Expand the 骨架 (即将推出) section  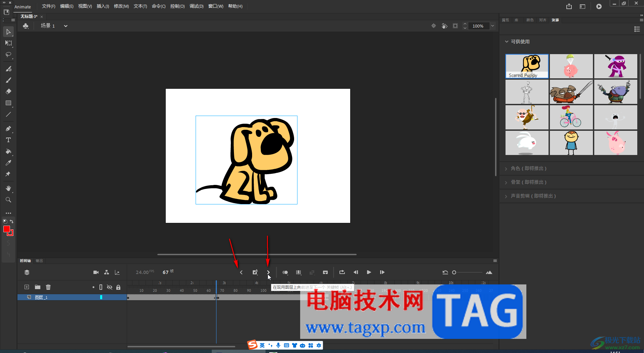506,183
